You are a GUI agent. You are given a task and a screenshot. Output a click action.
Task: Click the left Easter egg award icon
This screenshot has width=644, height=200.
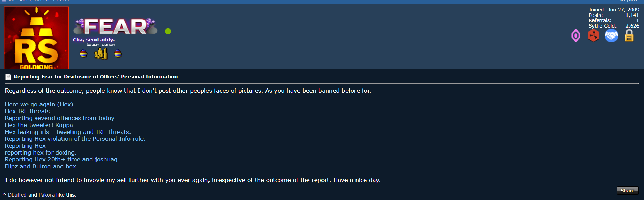[83, 53]
